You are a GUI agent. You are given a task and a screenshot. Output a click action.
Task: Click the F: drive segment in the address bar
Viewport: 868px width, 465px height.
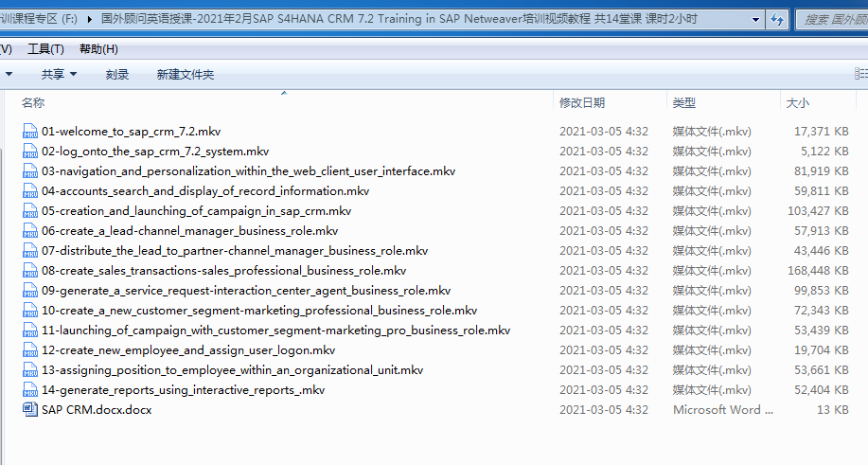pyautogui.click(x=39, y=19)
